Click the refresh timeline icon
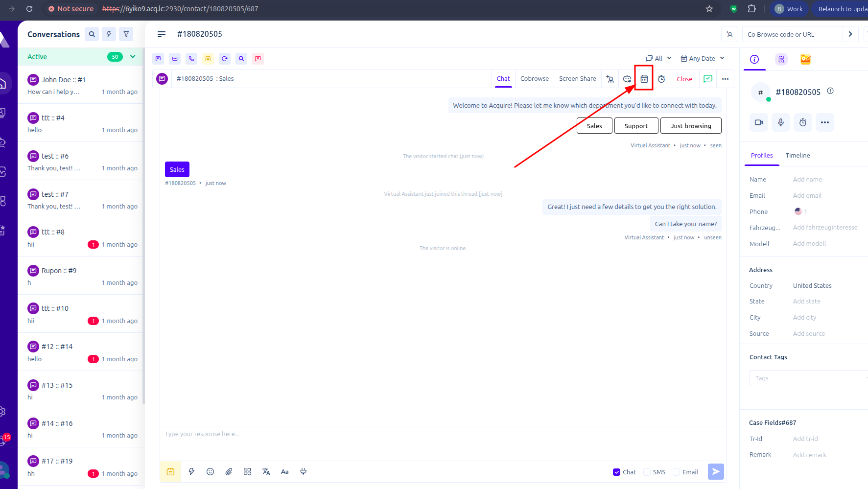This screenshot has height=489, width=868. click(225, 59)
